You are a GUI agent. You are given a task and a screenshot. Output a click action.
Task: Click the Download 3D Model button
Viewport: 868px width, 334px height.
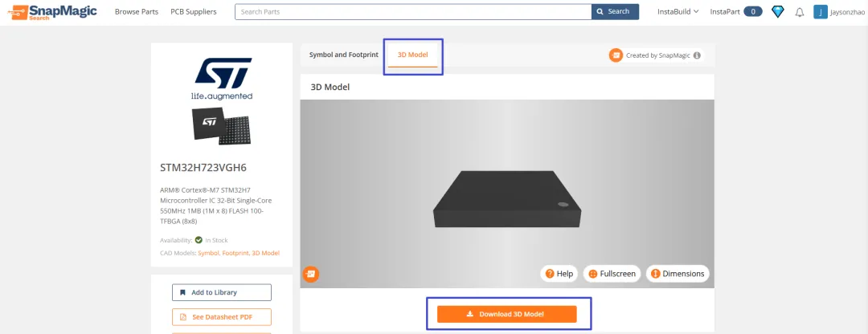506,314
